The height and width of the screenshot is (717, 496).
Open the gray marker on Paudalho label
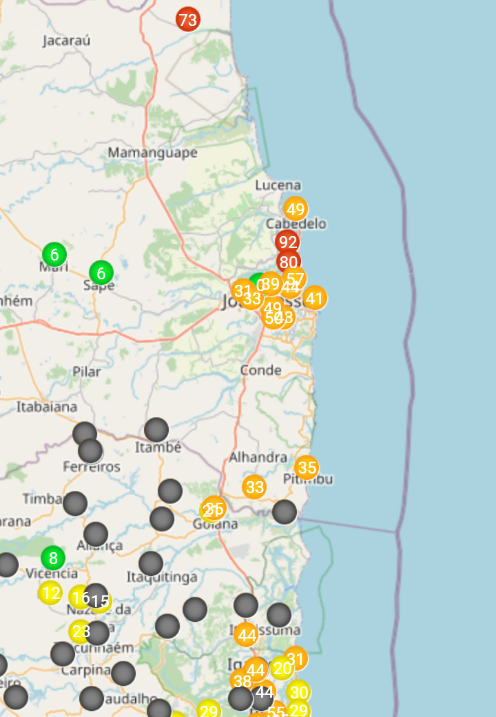91,698
